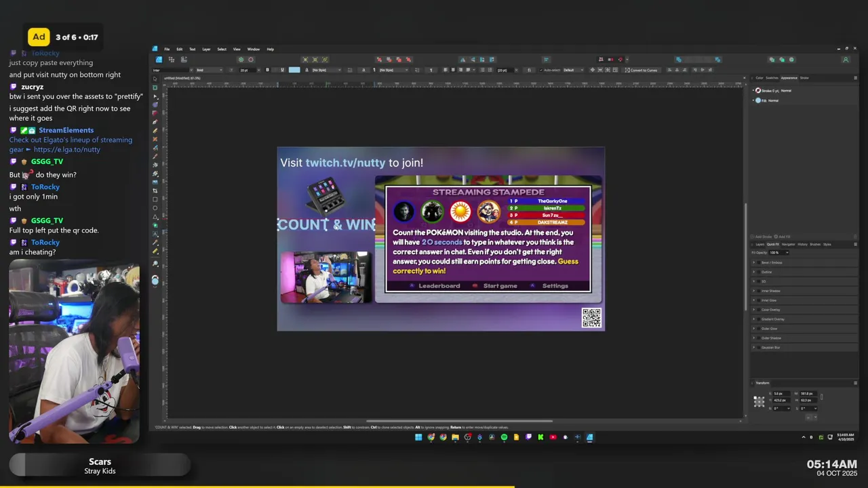
Task: Click the Move to Front arrange icon
Action: (409, 60)
